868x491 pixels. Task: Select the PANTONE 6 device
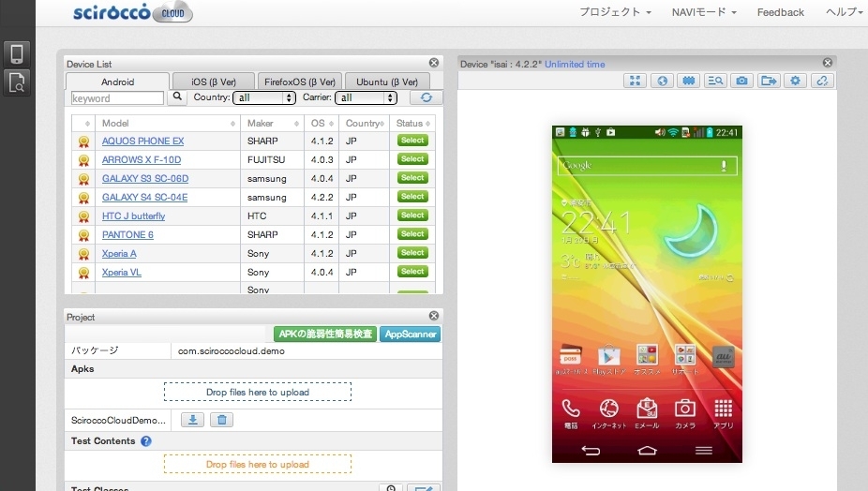[412, 234]
